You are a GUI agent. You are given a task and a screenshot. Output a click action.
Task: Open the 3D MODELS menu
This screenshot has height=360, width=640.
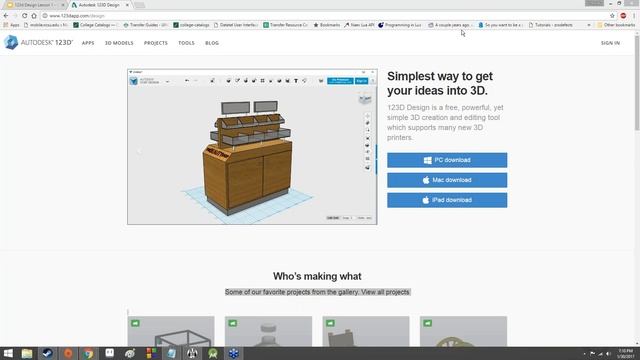pyautogui.click(x=119, y=43)
